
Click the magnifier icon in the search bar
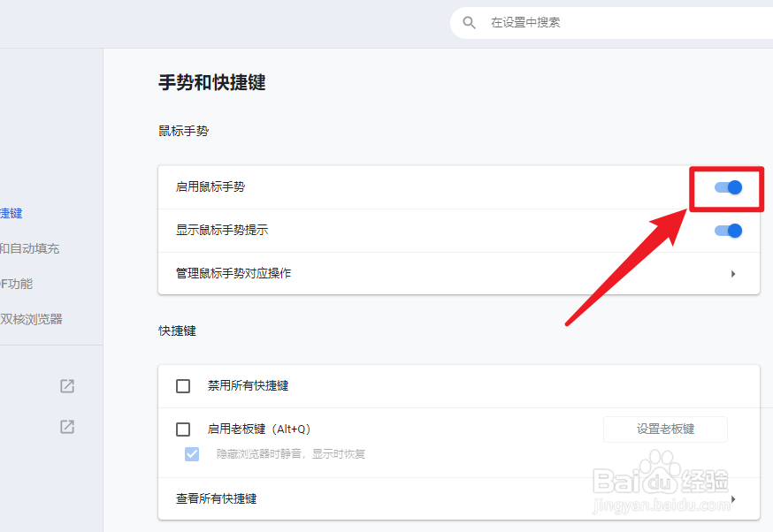(x=470, y=22)
